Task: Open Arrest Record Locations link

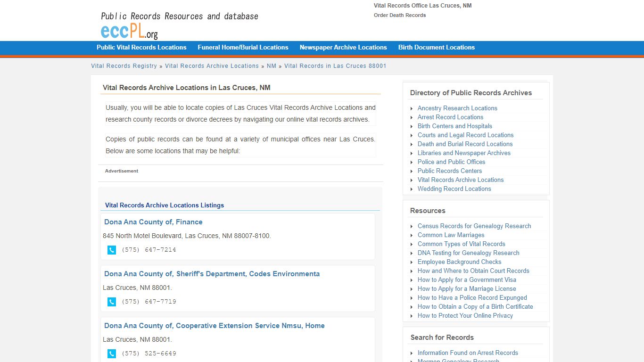Action: click(450, 117)
